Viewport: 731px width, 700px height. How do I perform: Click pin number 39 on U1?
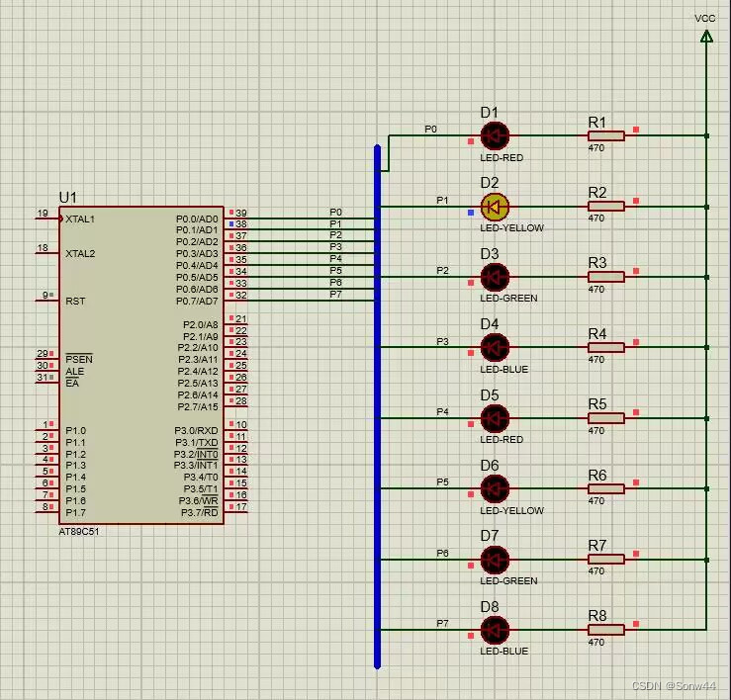241,213
